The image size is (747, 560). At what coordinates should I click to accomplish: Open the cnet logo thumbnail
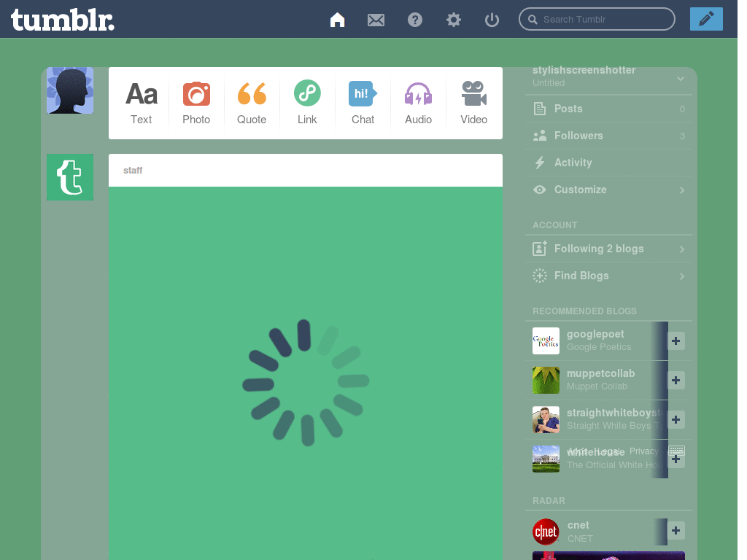[x=546, y=532]
